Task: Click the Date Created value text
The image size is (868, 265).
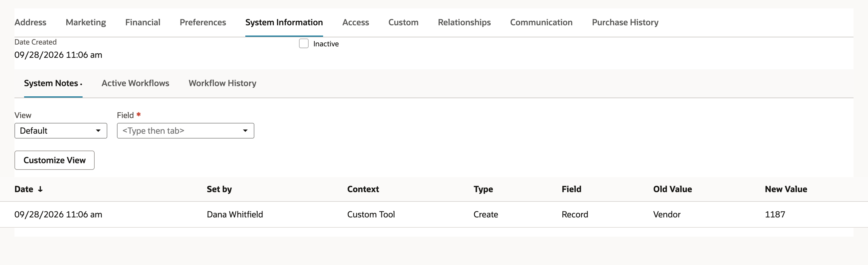Action: pyautogui.click(x=58, y=55)
